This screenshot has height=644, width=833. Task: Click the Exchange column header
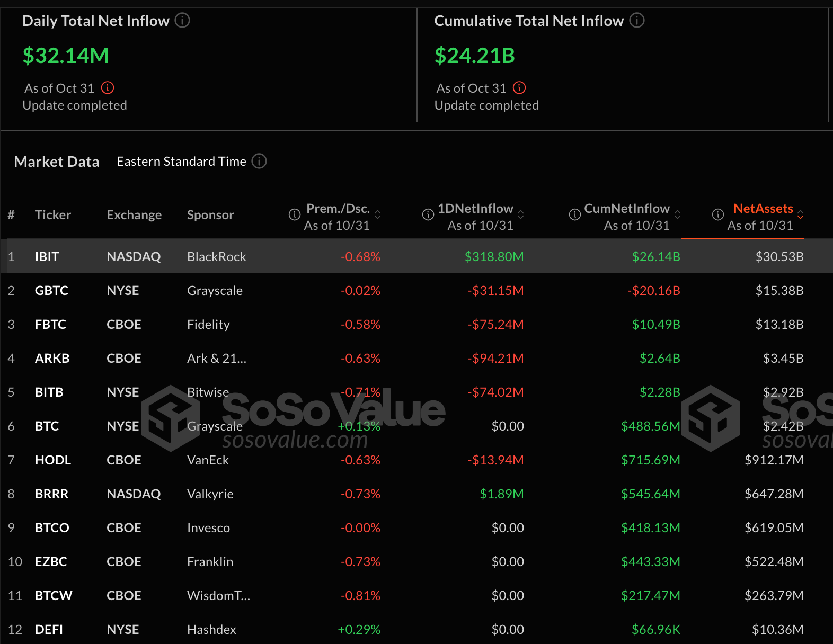tap(134, 214)
